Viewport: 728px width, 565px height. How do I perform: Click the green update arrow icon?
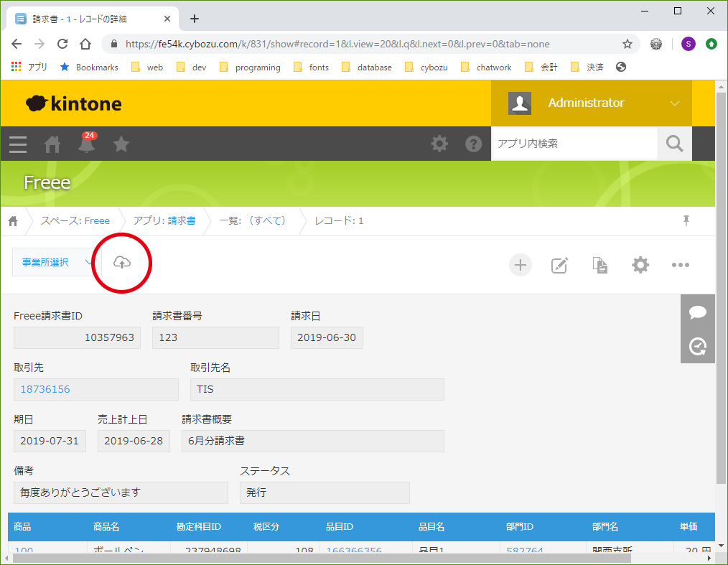[x=711, y=44]
